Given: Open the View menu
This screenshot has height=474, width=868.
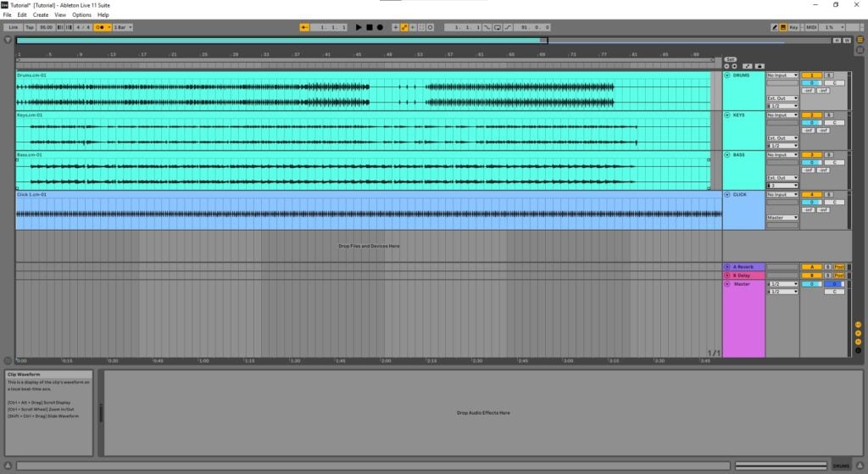Looking at the screenshot, I should [60, 15].
